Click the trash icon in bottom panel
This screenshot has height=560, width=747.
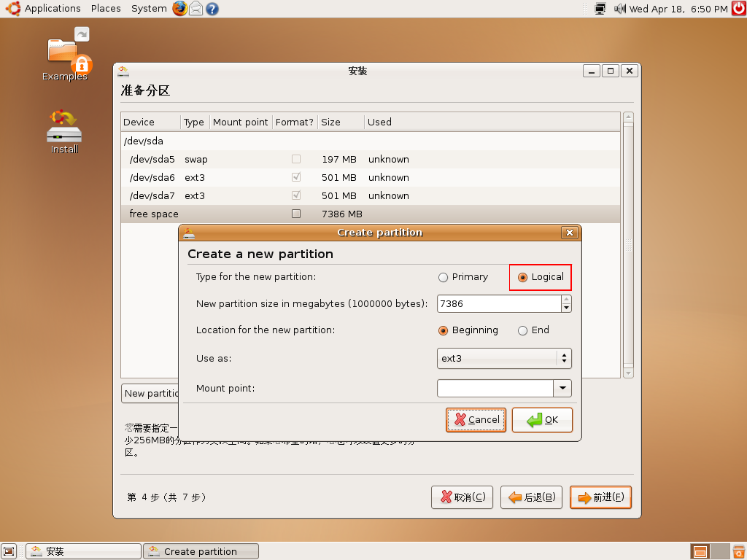click(x=739, y=551)
